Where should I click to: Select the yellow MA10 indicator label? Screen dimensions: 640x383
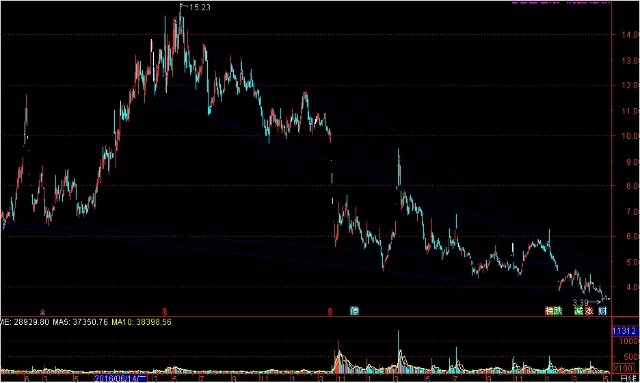point(141,322)
